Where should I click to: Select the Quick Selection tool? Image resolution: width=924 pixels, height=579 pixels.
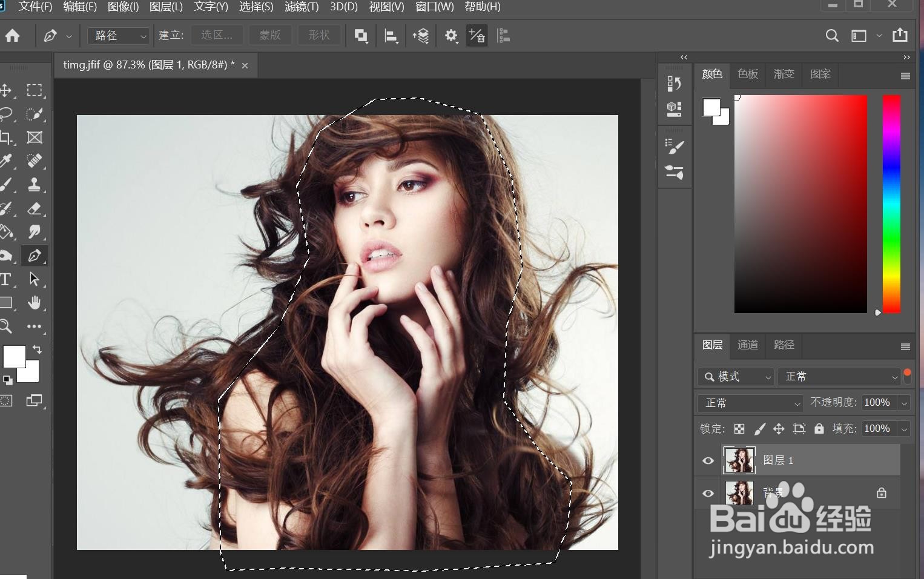[35, 114]
